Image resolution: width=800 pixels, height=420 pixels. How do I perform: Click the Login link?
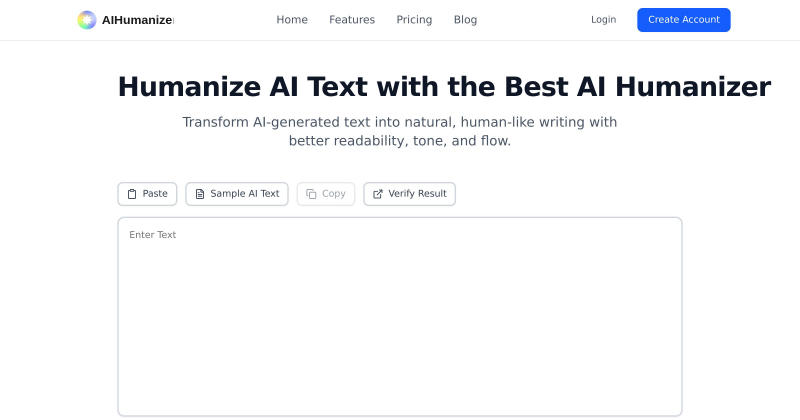tap(604, 19)
